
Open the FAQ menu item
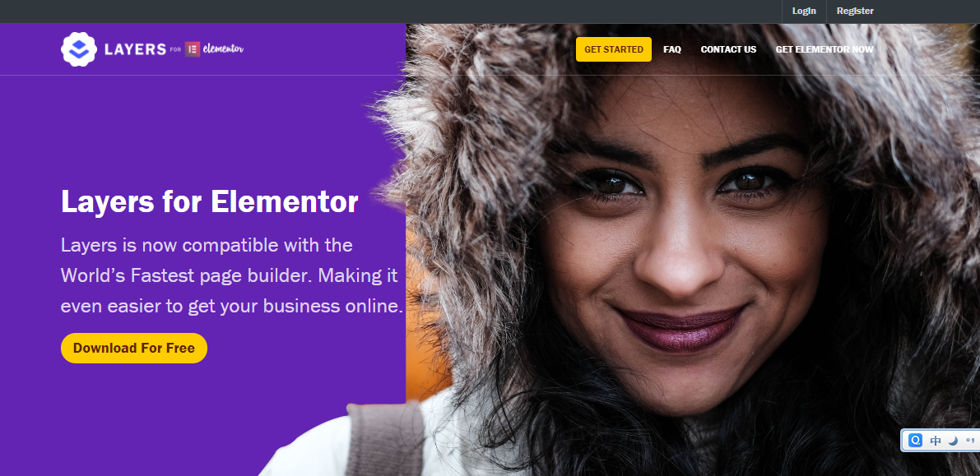[672, 49]
